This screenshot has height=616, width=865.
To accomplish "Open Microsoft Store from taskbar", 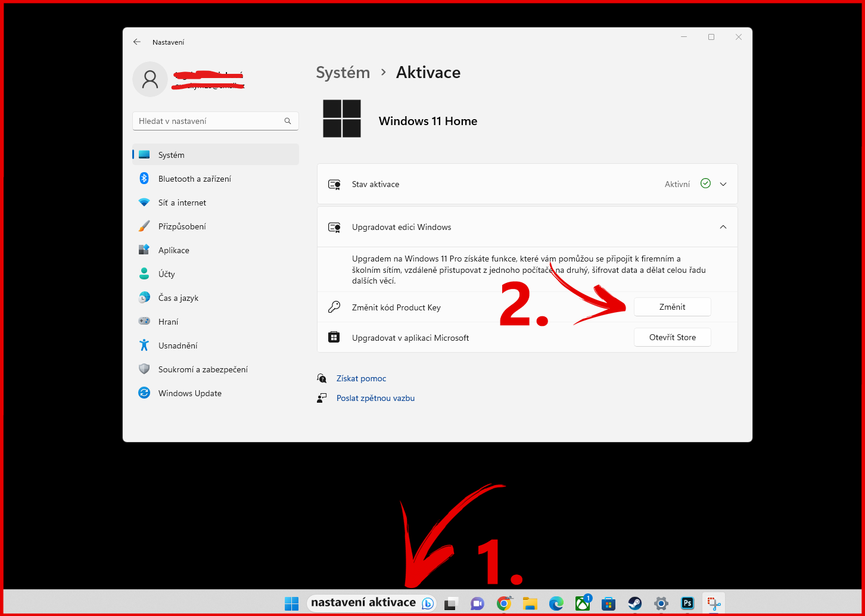I will point(608,603).
